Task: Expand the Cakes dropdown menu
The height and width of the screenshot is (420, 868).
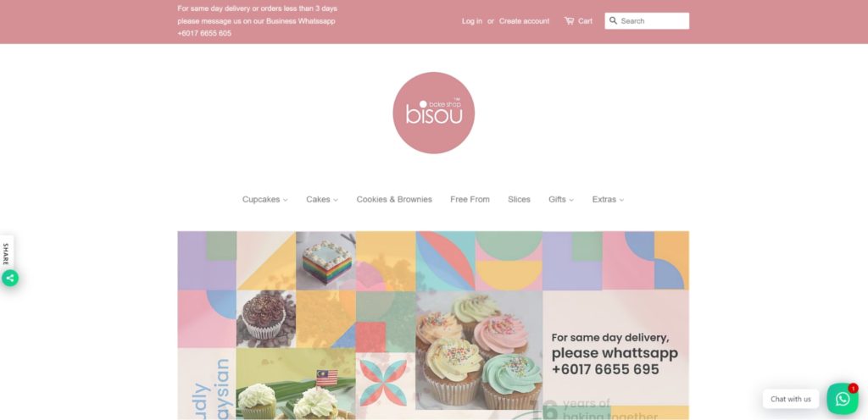Action: pyautogui.click(x=322, y=200)
